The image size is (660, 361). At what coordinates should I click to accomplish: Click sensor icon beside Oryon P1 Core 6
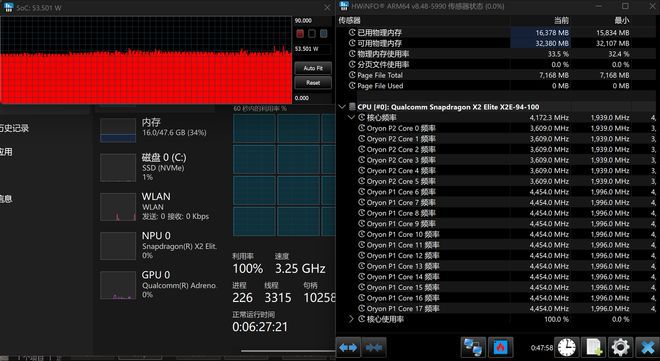coord(362,192)
